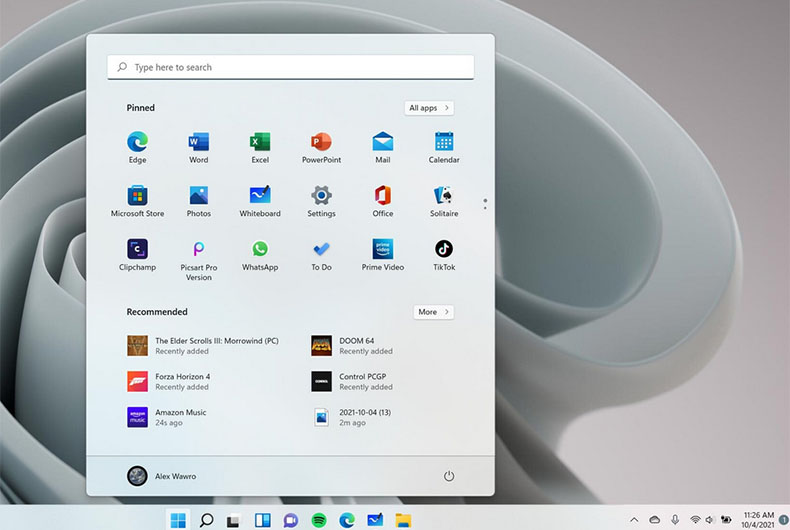Show hidden tray icons chevron
This screenshot has width=790, height=530.
pyautogui.click(x=634, y=519)
